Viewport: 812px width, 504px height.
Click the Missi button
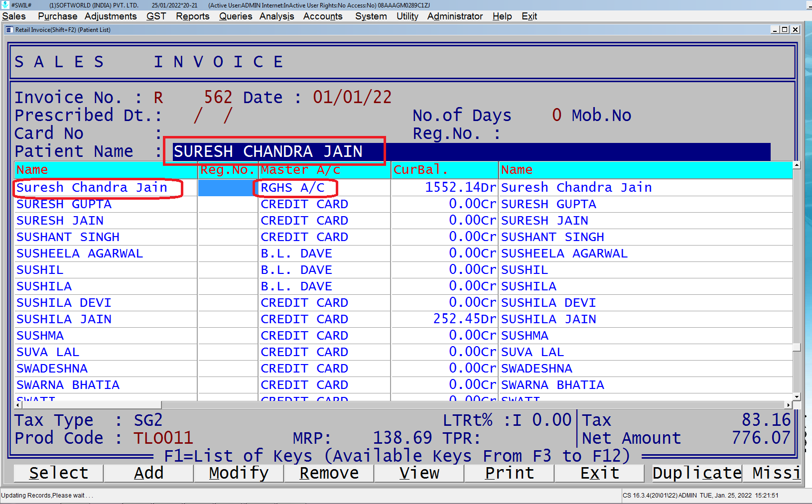772,473
